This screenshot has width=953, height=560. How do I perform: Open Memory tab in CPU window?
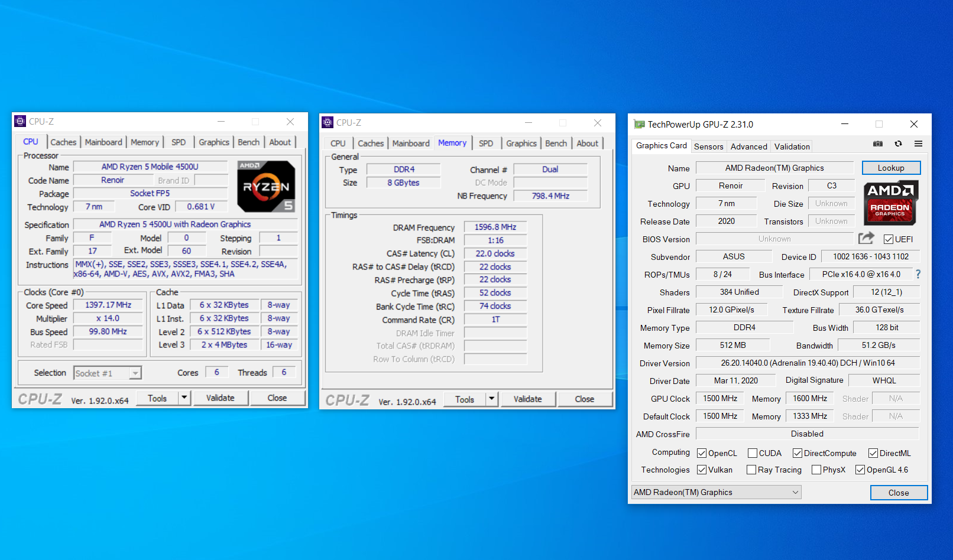(x=145, y=142)
